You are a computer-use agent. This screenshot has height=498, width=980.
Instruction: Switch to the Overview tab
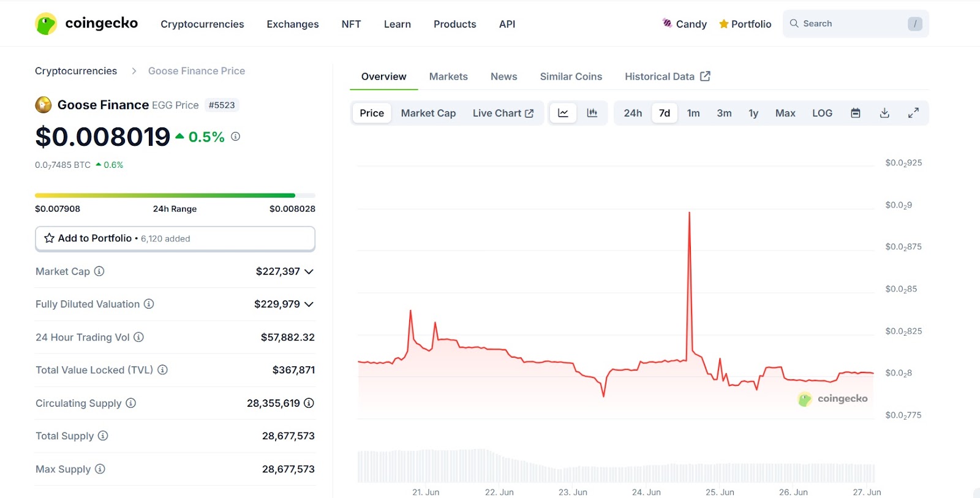tap(384, 77)
